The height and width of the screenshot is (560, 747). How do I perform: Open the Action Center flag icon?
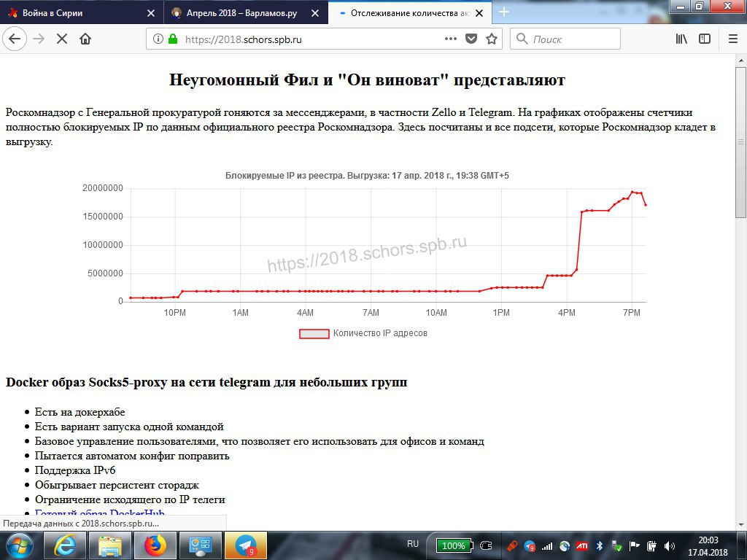(634, 545)
